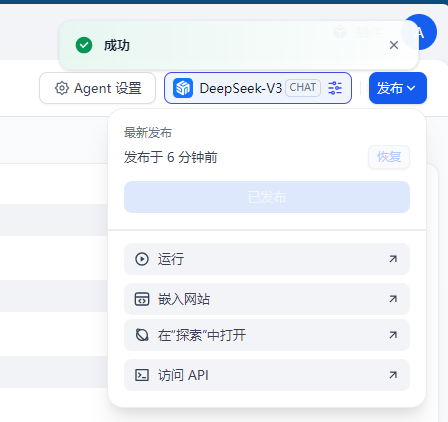Select 访问 API menu entry

(267, 375)
